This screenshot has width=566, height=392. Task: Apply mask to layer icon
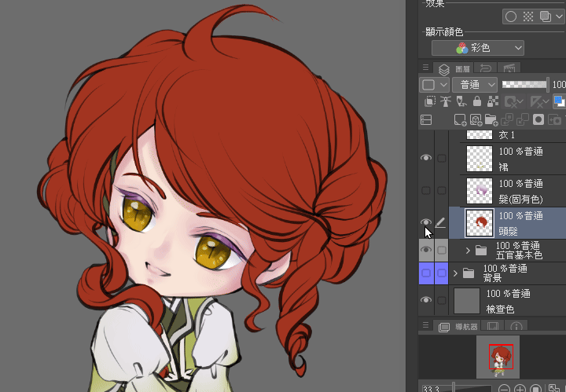(x=554, y=119)
